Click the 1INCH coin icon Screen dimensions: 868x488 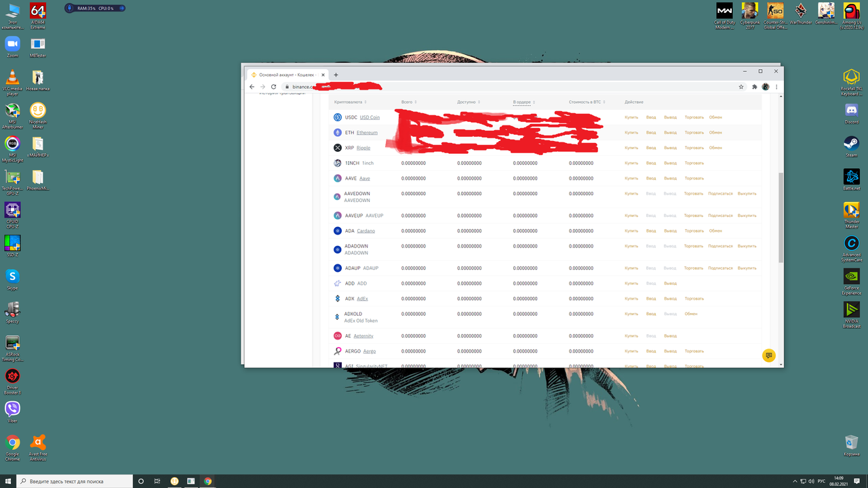[338, 163]
